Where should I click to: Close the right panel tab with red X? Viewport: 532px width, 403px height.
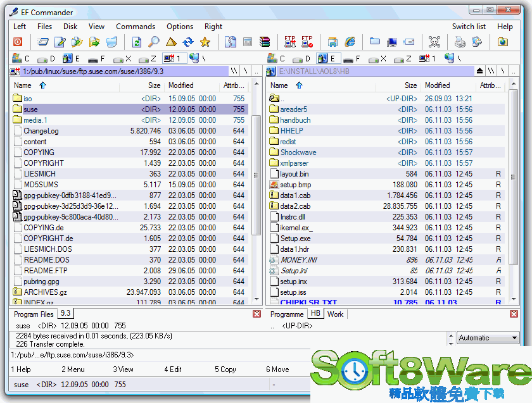[x=514, y=314]
